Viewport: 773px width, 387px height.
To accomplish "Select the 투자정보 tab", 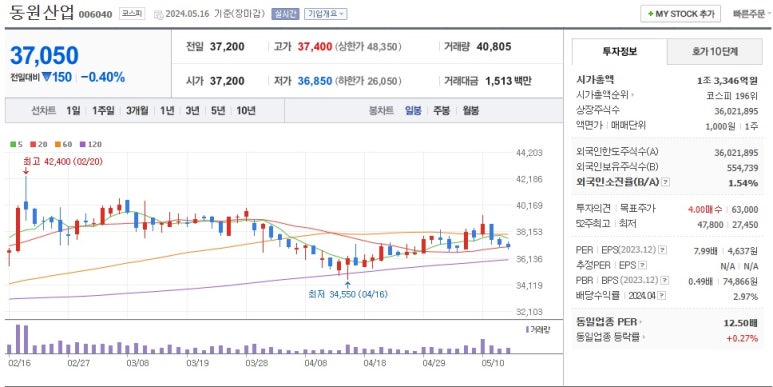I will [620, 51].
